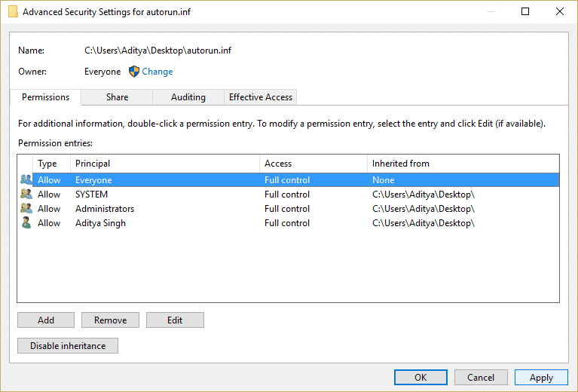Click the group icon beside Everyone entry
Screen dimensions: 578x392
[26, 180]
